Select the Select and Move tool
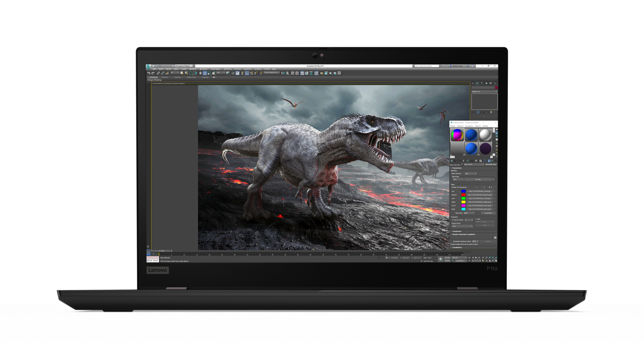The height and width of the screenshot is (362, 644). pos(200,74)
